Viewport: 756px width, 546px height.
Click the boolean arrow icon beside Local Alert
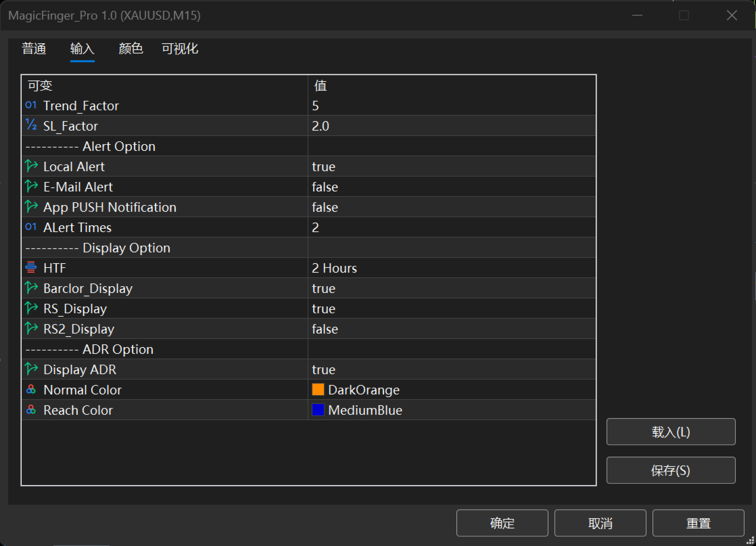(31, 166)
